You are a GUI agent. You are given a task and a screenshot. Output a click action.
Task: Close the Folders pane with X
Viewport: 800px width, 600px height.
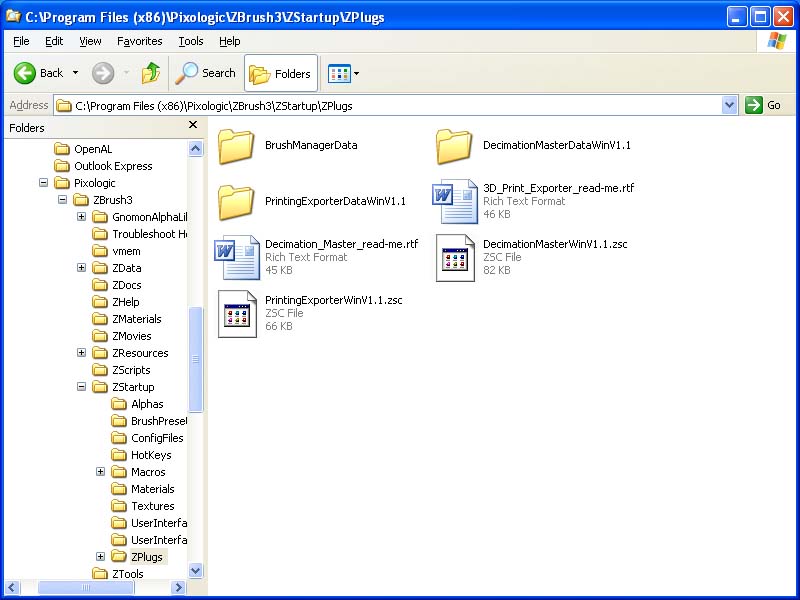tap(193, 124)
